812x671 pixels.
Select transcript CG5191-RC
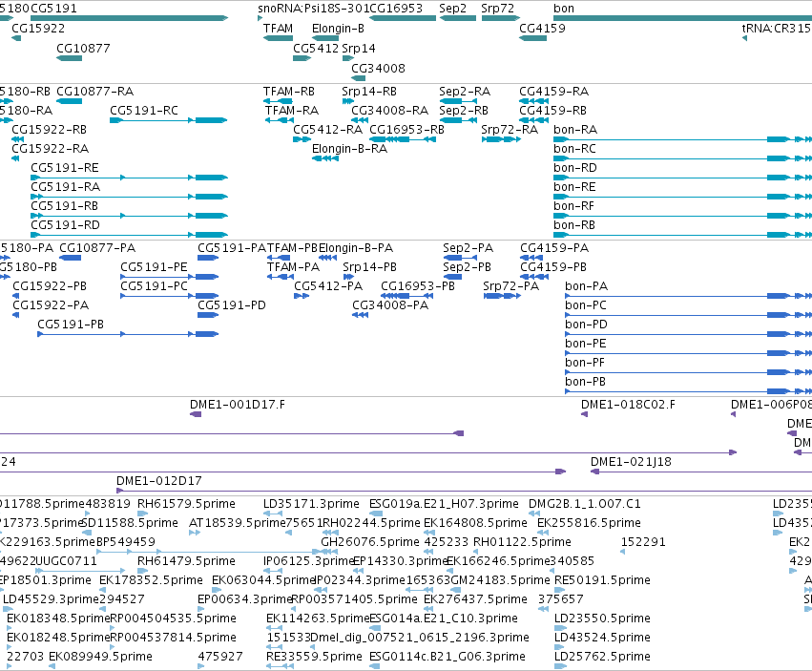(144, 111)
